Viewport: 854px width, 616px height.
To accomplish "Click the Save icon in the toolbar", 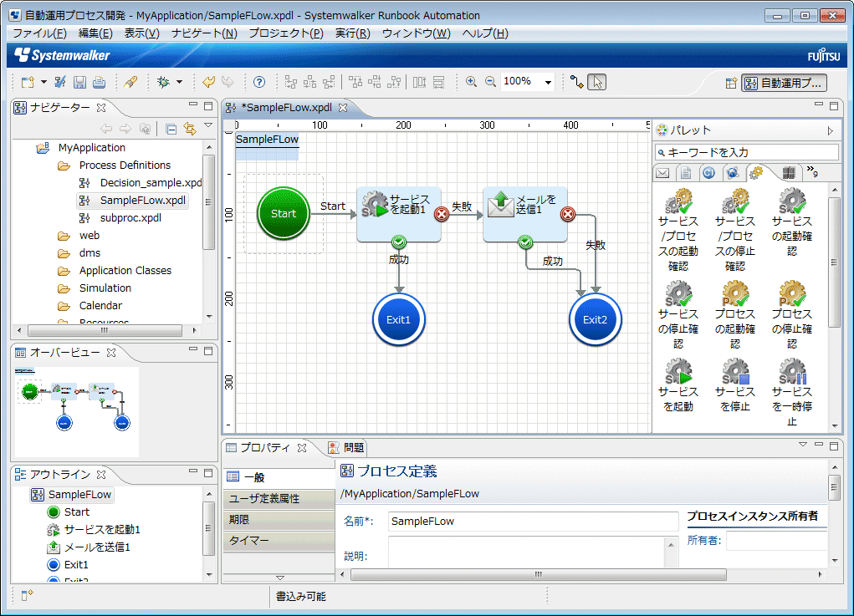I will coord(80,82).
